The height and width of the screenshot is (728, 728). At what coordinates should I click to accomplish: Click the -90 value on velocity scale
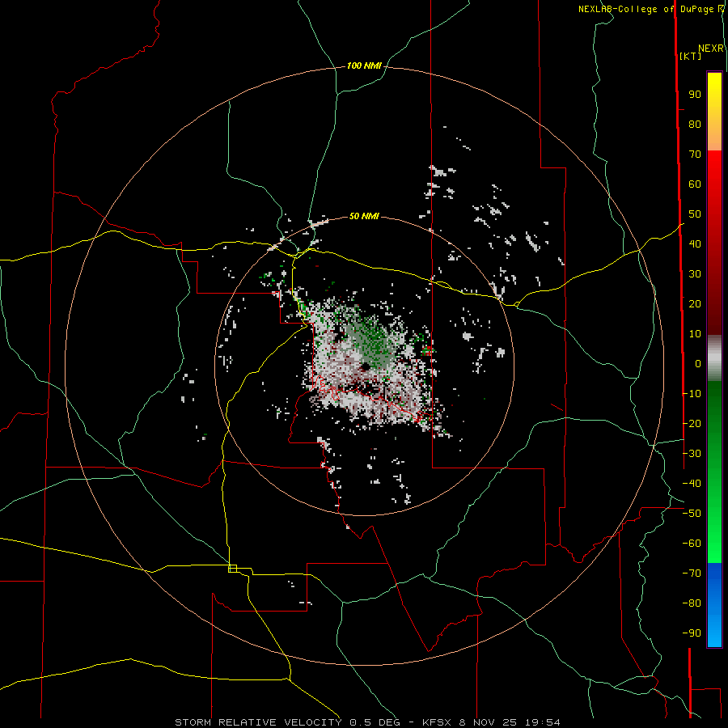(x=692, y=633)
